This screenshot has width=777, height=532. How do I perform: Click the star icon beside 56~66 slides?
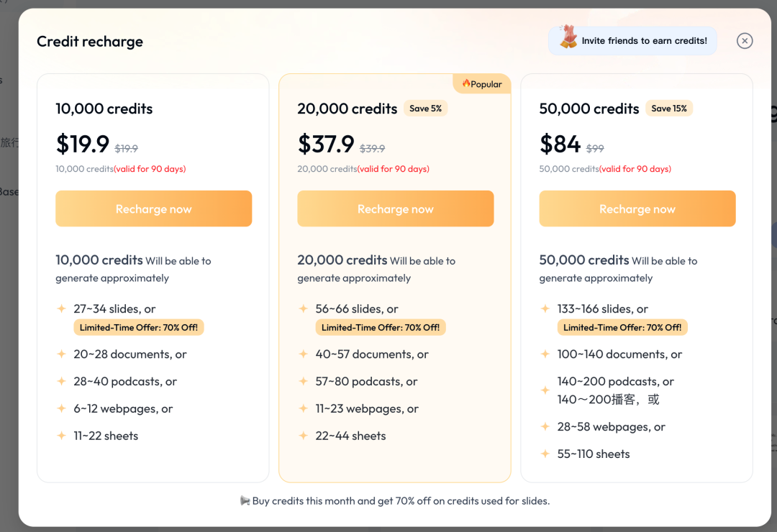click(304, 308)
